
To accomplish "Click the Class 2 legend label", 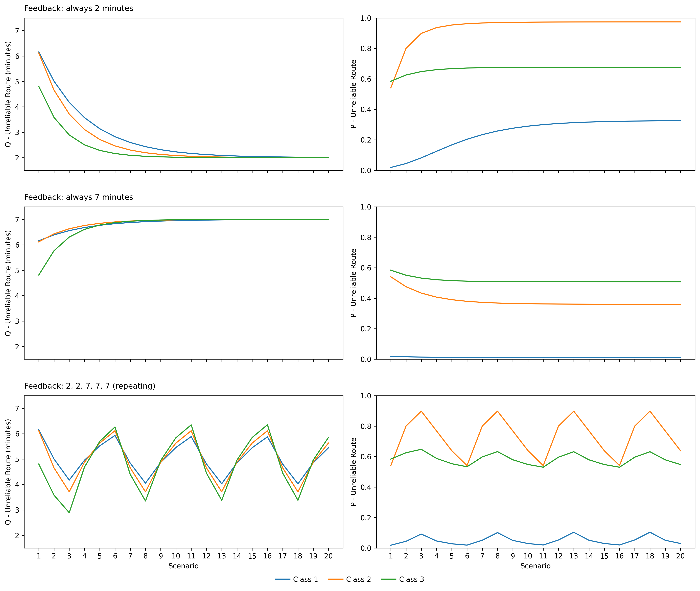I will 358,579.
